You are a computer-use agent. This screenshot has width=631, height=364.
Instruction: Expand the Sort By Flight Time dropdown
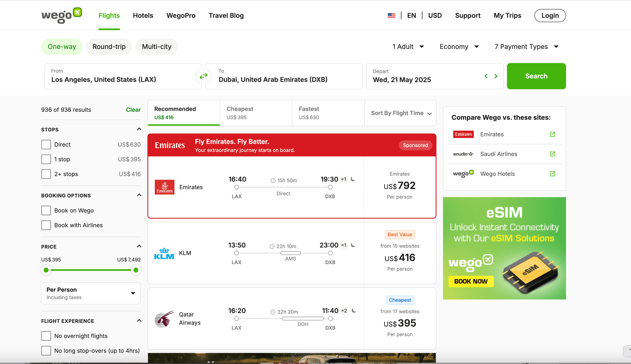click(x=401, y=113)
